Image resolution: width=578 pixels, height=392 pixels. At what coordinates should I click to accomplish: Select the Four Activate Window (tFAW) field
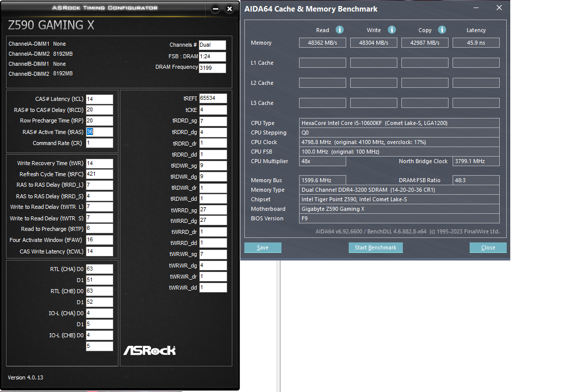pos(99,240)
